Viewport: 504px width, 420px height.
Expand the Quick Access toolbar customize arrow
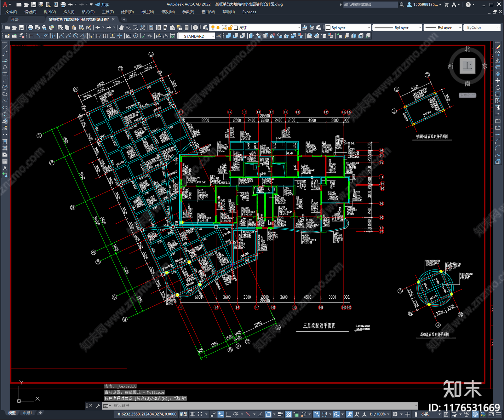pyautogui.click(x=91, y=4)
